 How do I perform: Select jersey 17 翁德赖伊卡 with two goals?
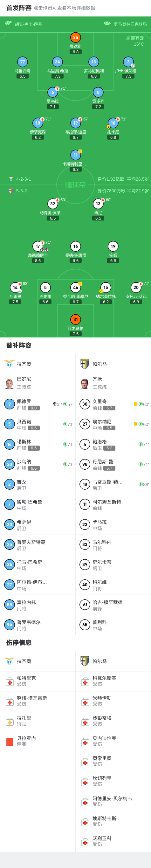(38, 246)
